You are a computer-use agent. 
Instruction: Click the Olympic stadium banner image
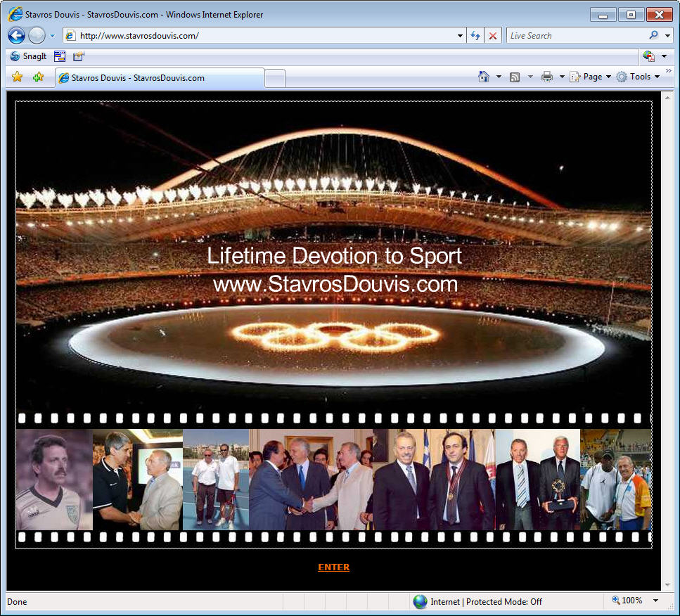point(333,256)
